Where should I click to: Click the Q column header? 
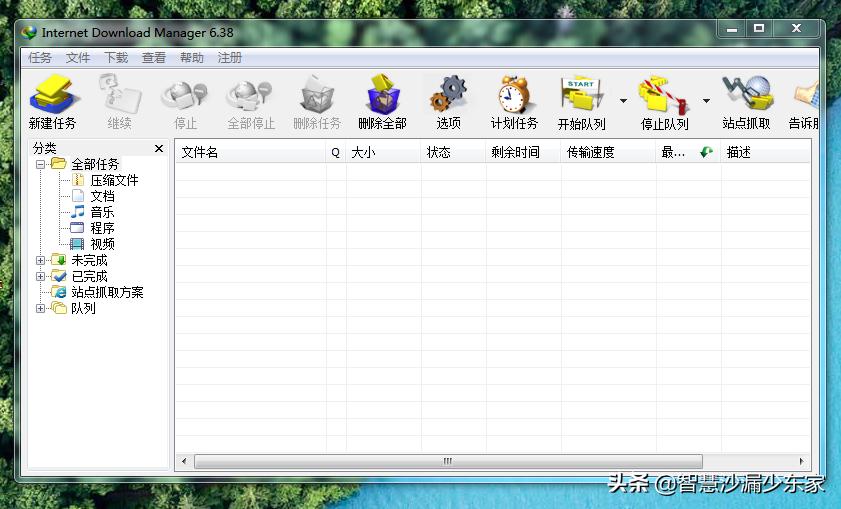point(336,152)
